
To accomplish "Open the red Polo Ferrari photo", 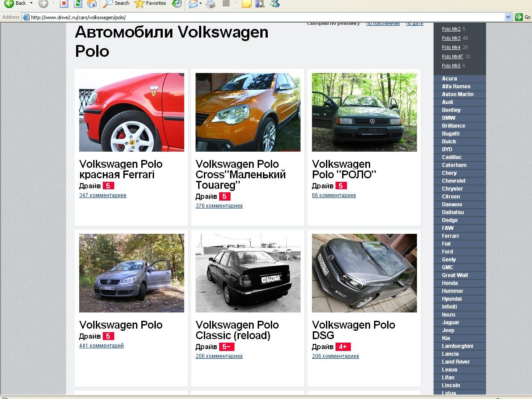I will [x=132, y=112].
